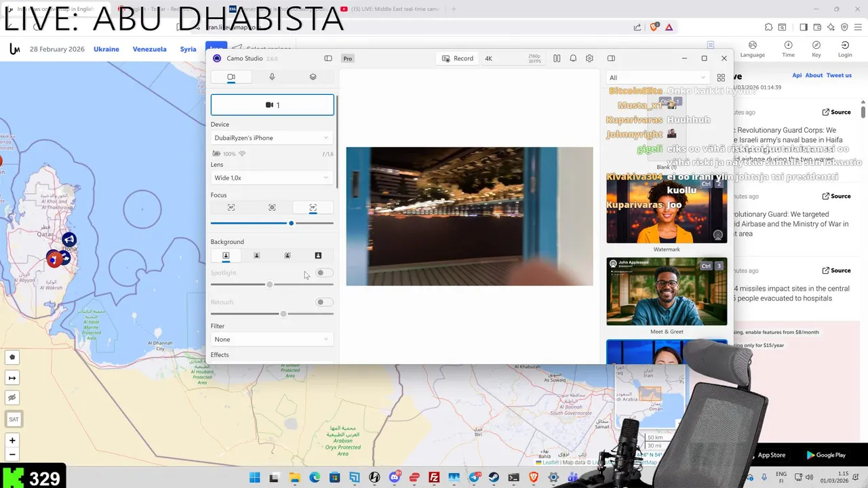Enable the Retouch toggle
Screen dimensions: 868x488
pyautogui.click(x=325, y=302)
